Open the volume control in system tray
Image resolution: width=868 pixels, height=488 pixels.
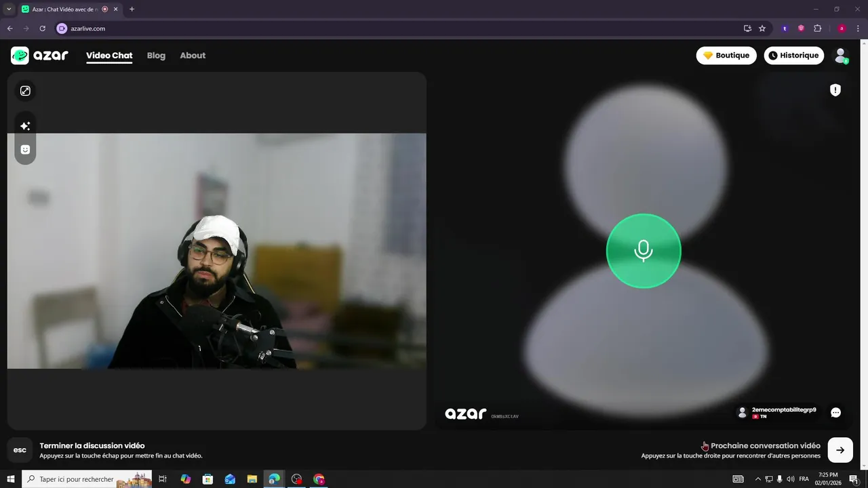[x=790, y=479]
